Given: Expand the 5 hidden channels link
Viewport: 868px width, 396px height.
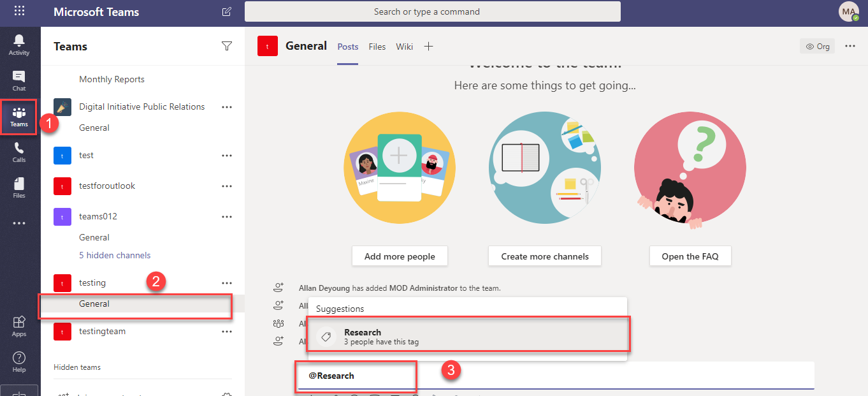Looking at the screenshot, I should click(x=115, y=255).
